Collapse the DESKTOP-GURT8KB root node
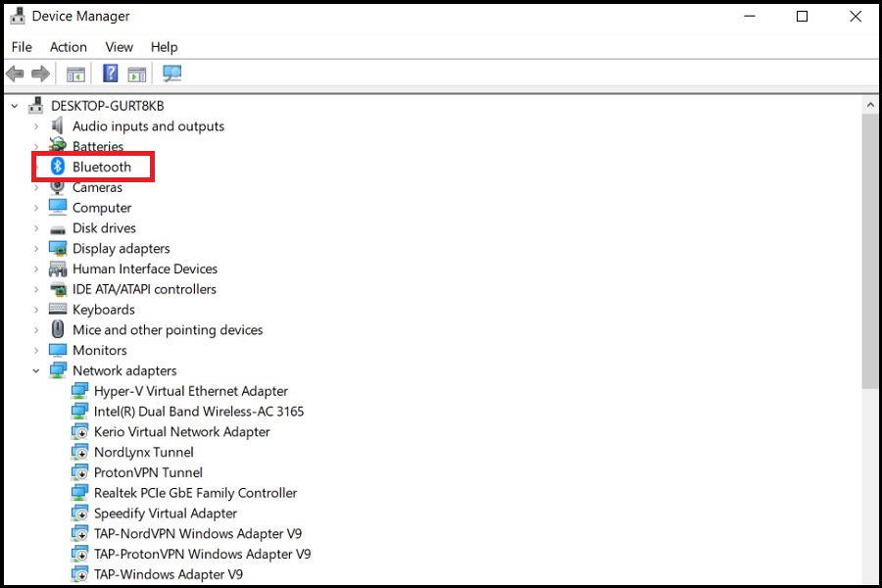This screenshot has height=588, width=882. click(15, 106)
